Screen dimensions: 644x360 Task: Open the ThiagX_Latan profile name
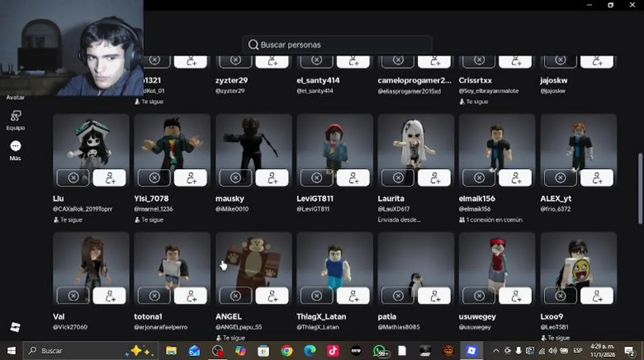point(321,316)
